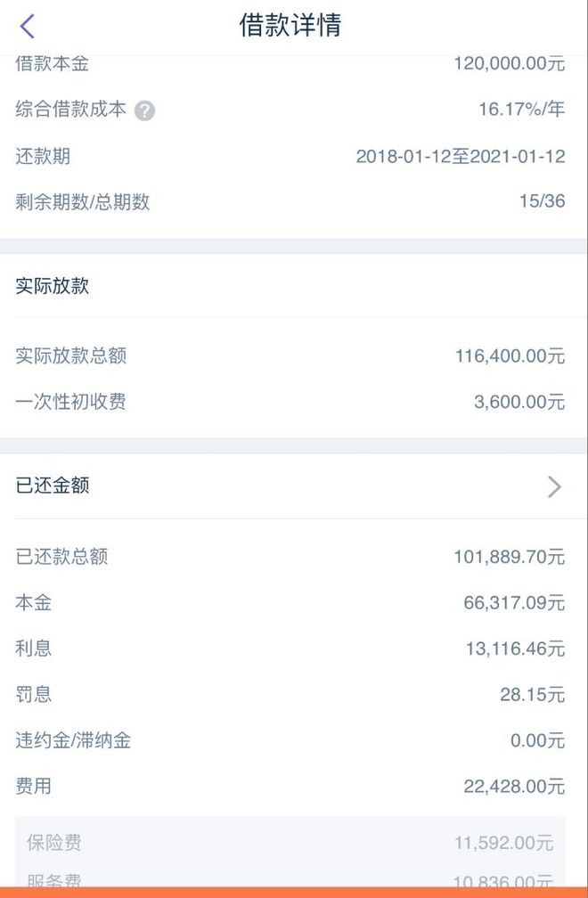Tap the 已还款总额 total repaid row
The image size is (588, 898).
coord(294,557)
